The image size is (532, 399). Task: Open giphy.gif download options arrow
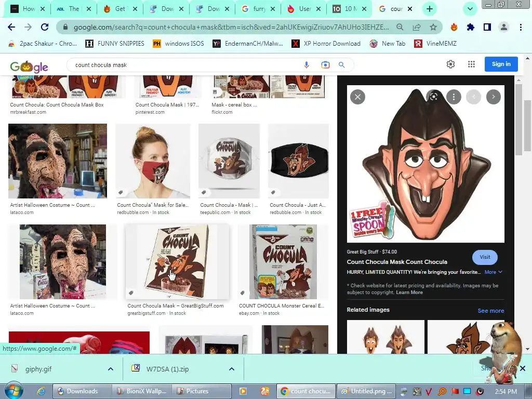pyautogui.click(x=111, y=369)
